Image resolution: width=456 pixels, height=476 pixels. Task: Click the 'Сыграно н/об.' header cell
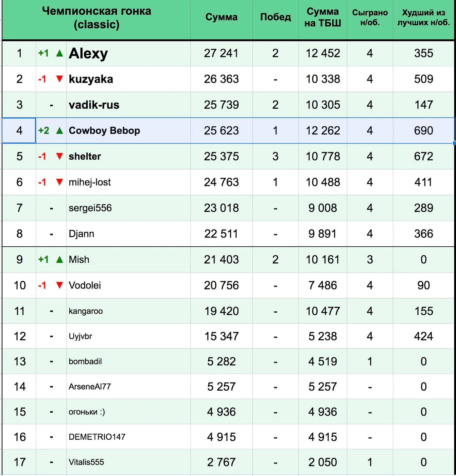point(370,17)
